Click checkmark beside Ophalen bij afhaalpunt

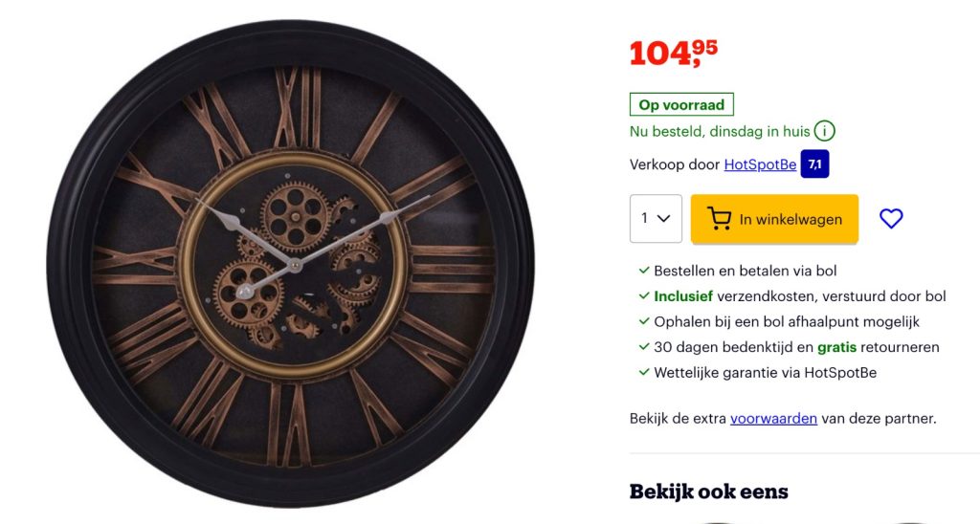click(644, 321)
